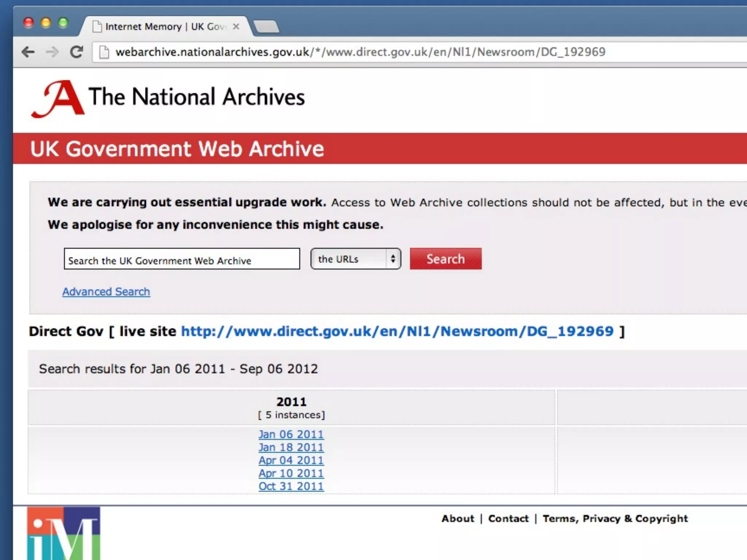Visit the live direct.gov.uk site link
747x560 pixels.
pos(397,331)
